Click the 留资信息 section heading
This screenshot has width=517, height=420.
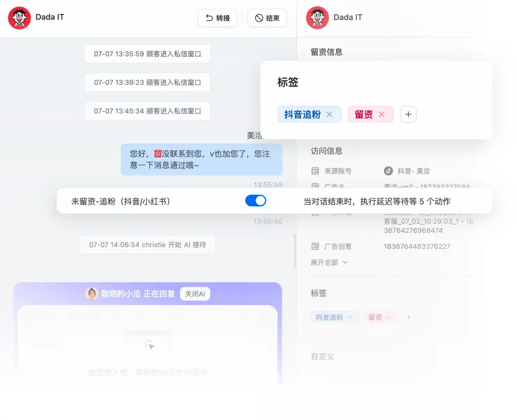point(326,52)
